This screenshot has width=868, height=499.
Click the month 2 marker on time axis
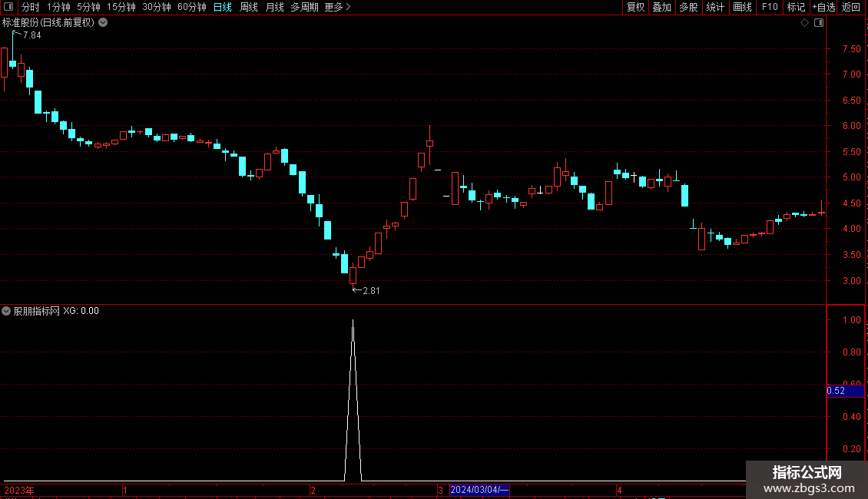[x=313, y=490]
